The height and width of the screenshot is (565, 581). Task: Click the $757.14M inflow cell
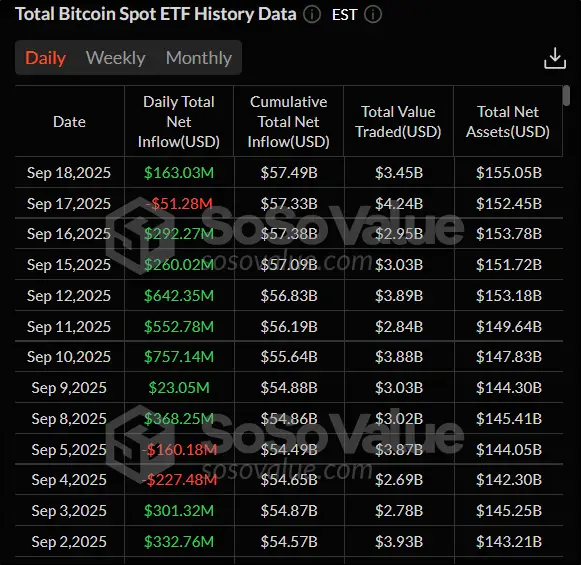coord(179,356)
